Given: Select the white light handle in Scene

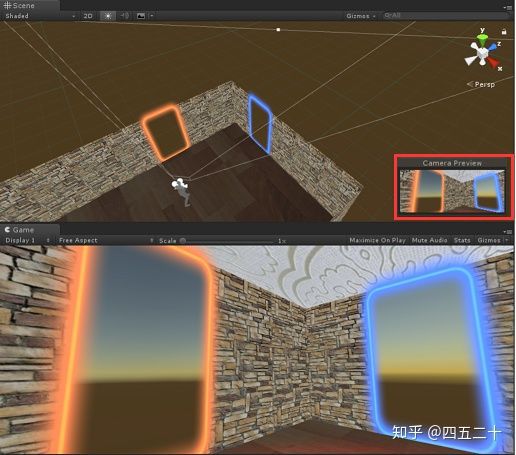Looking at the screenshot, I should click(x=278, y=30).
